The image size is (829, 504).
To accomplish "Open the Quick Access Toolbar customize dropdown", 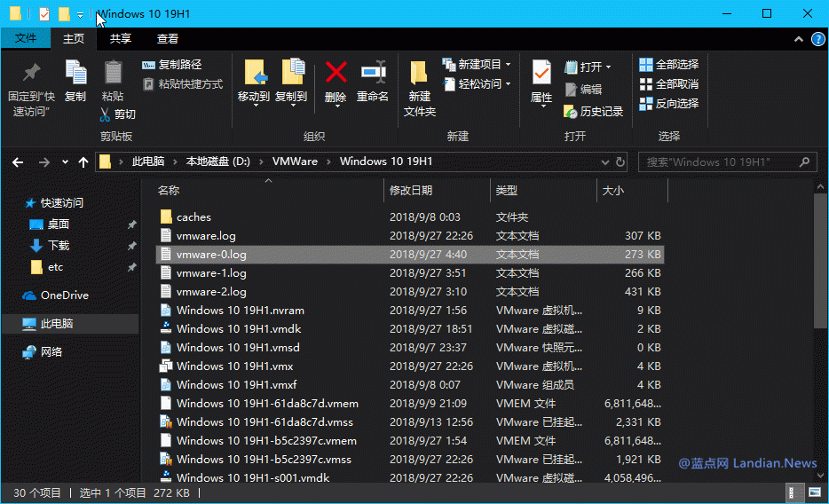I will (x=81, y=14).
